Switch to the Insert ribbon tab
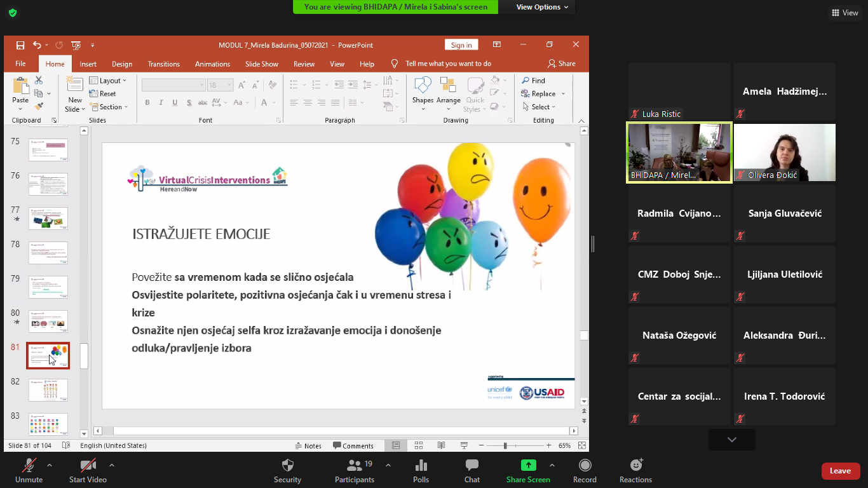 [x=88, y=64]
